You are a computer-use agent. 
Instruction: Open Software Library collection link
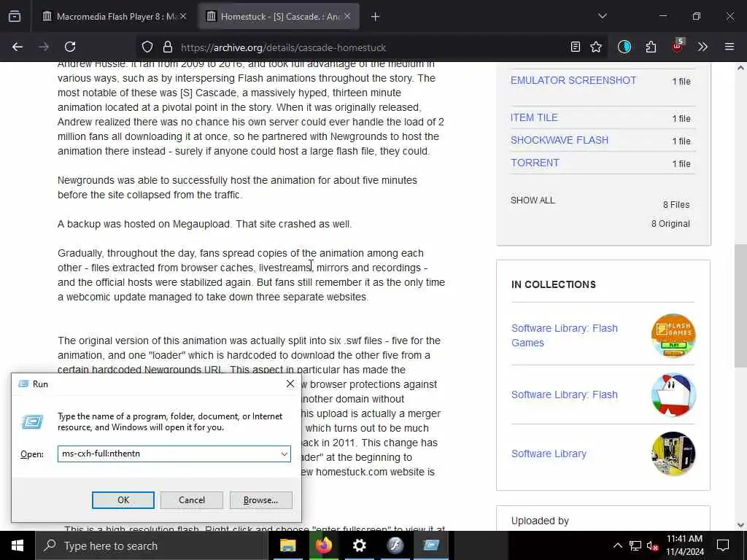click(549, 454)
